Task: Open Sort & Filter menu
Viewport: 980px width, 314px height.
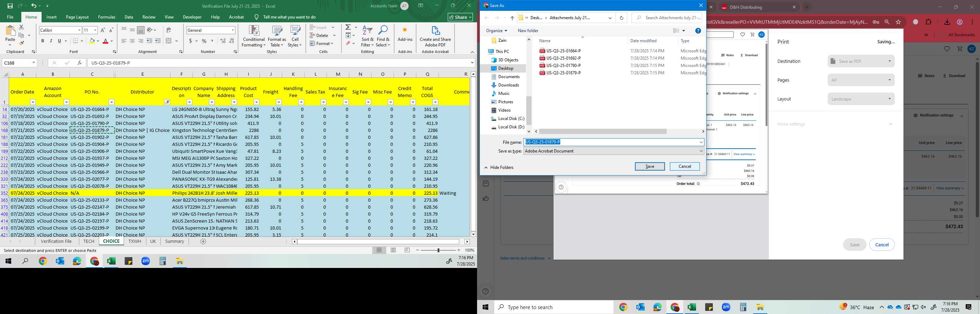Action: [x=367, y=37]
